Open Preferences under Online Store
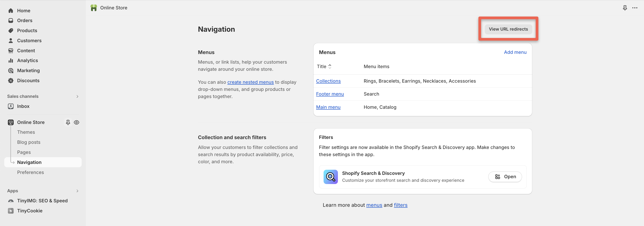Image resolution: width=644 pixels, height=226 pixels. (30, 172)
